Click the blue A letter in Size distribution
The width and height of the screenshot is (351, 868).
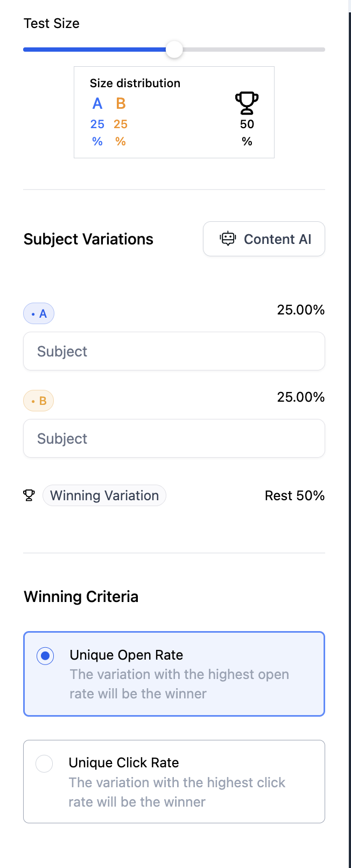coord(97,103)
